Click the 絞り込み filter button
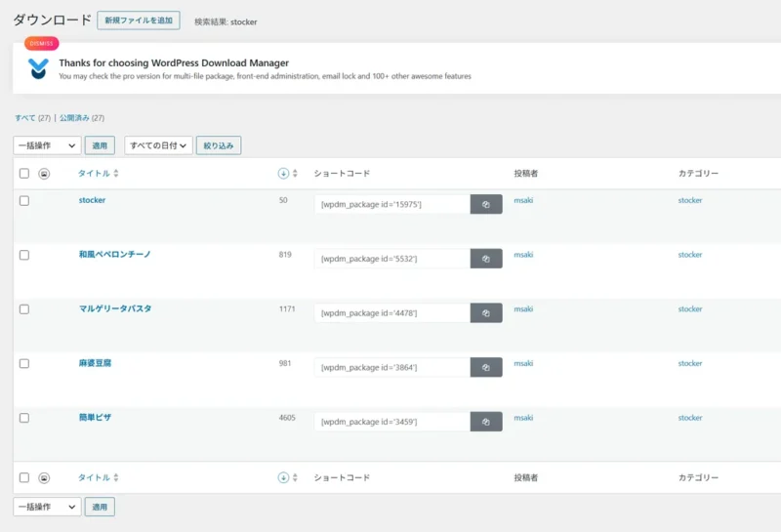 point(219,145)
